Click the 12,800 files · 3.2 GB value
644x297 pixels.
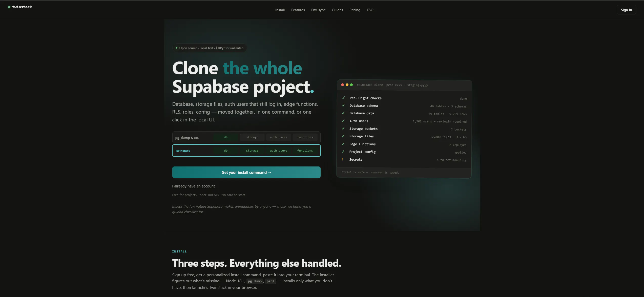pyautogui.click(x=448, y=137)
